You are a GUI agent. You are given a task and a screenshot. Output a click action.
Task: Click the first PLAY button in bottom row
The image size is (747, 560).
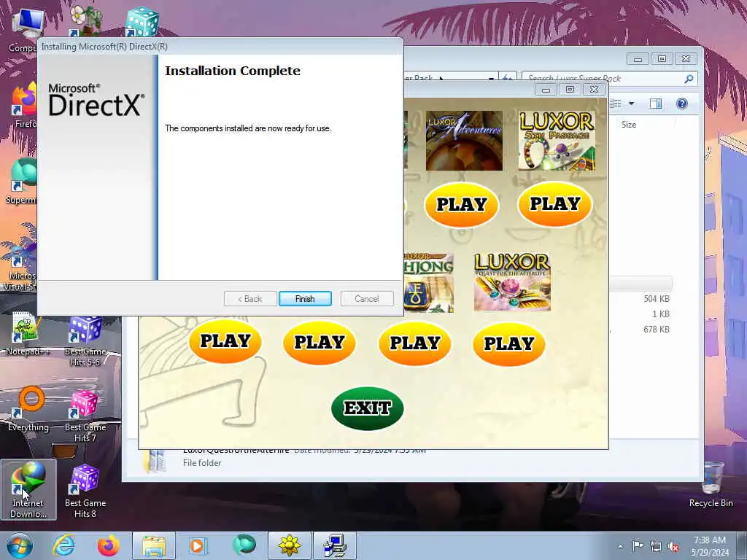tap(225, 341)
